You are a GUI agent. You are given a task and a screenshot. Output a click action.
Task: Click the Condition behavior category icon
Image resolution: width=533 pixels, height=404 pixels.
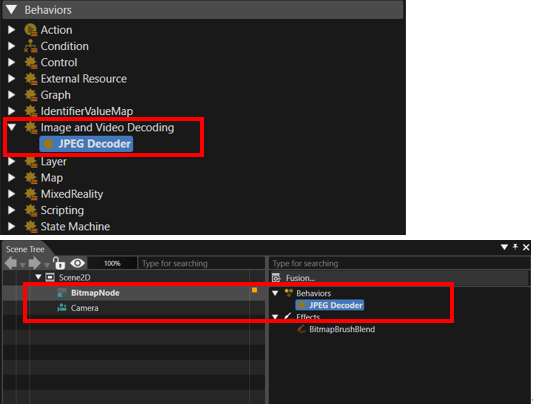[x=31, y=46]
